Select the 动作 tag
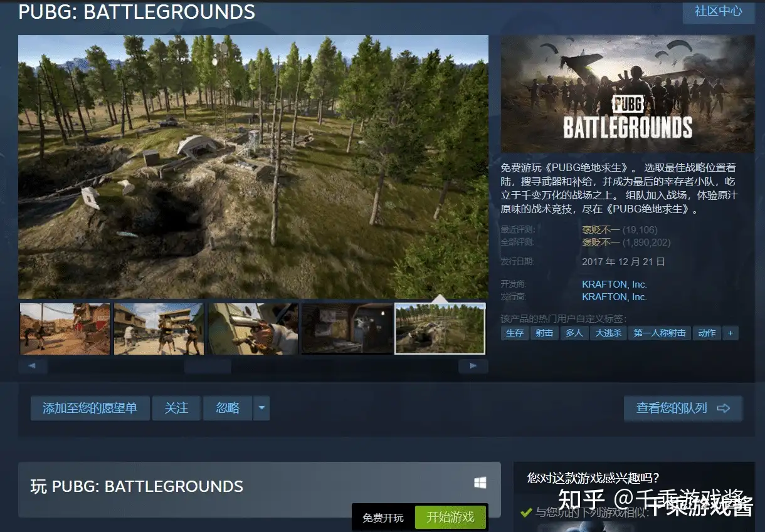This screenshot has width=765, height=532. (x=707, y=333)
